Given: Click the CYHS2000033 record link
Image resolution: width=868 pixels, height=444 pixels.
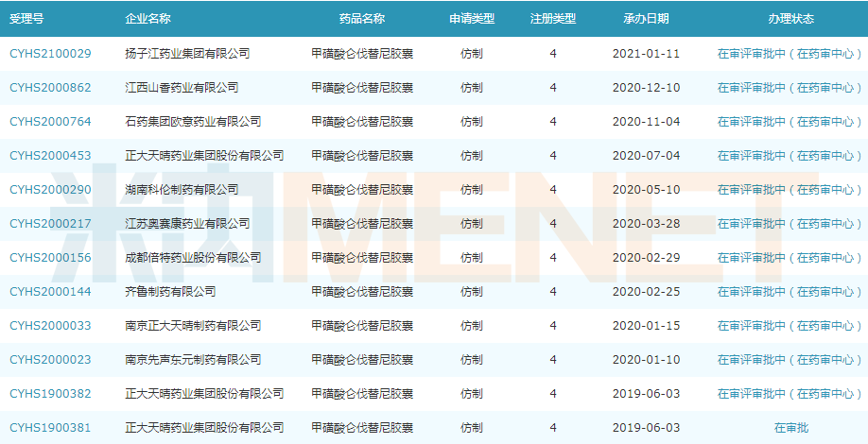Looking at the screenshot, I should tap(50, 326).
